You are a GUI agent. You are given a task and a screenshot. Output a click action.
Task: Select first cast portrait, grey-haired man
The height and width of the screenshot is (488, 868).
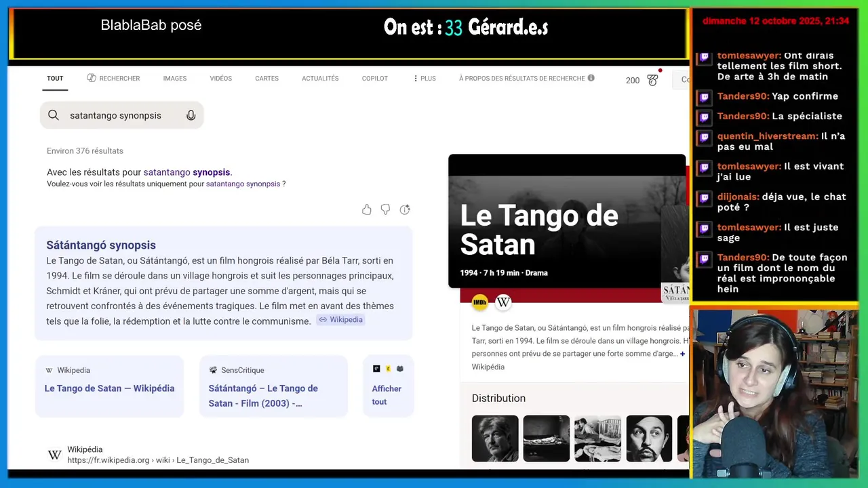coord(495,439)
